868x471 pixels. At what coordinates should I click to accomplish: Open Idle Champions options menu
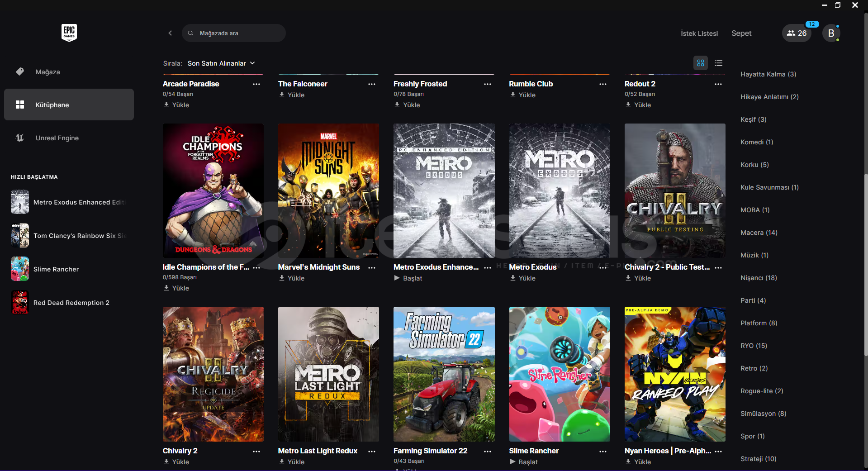coord(256,268)
